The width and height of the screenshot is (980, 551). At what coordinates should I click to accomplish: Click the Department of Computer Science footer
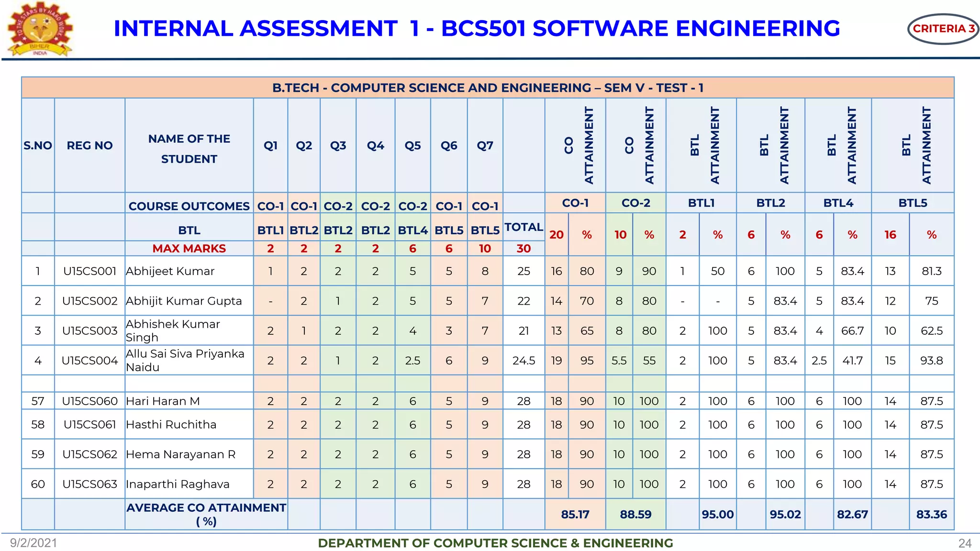[x=495, y=543]
